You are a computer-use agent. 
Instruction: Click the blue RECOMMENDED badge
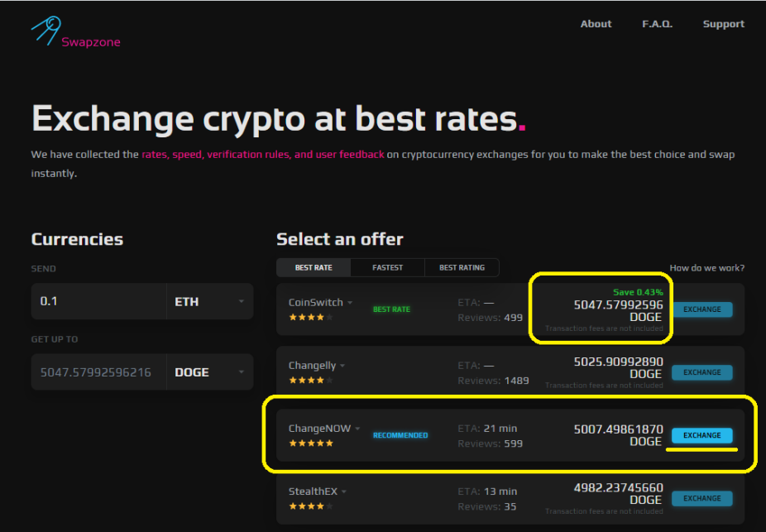(400, 435)
